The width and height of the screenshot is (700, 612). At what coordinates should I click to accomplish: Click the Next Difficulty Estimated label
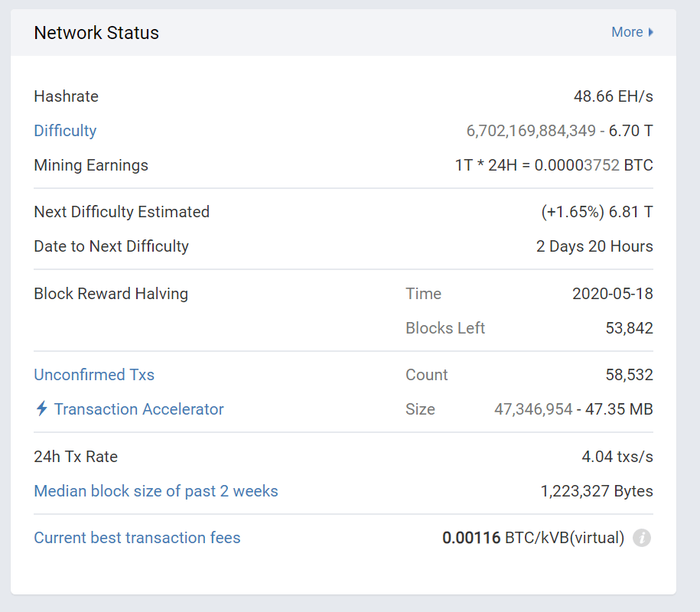coord(122,212)
